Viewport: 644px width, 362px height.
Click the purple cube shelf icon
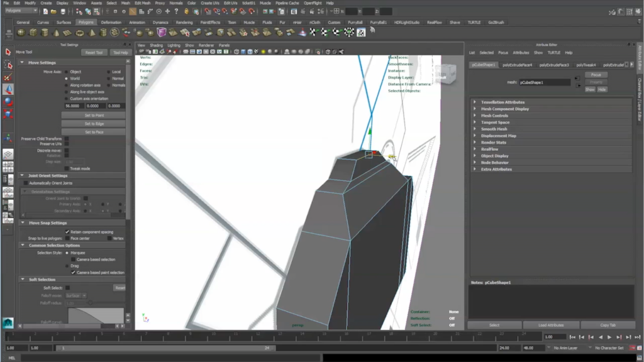[162, 32]
